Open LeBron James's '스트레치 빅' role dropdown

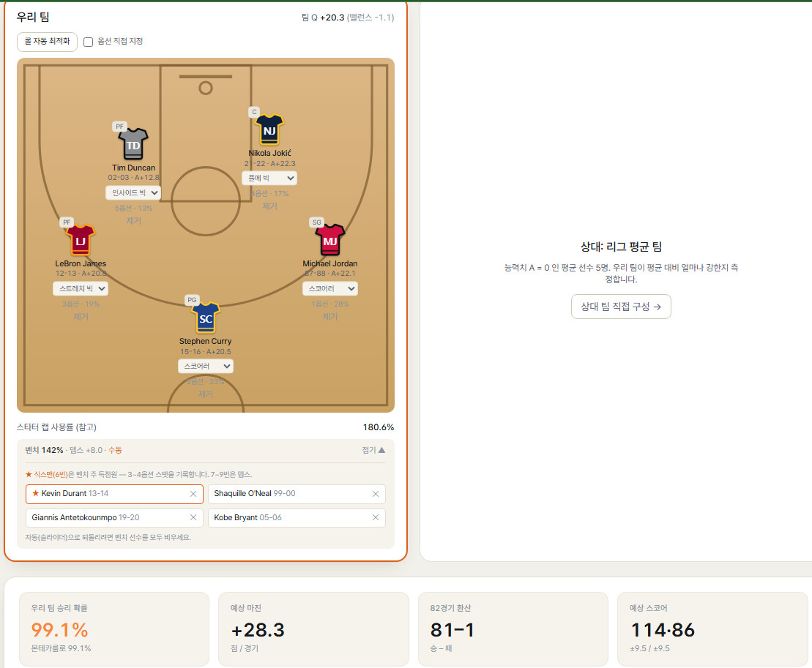(81, 289)
